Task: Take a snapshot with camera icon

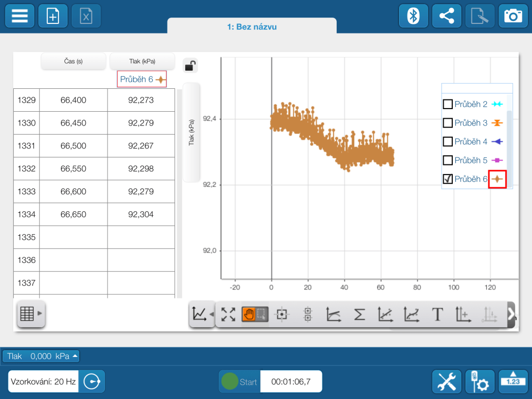Action: pos(513,16)
